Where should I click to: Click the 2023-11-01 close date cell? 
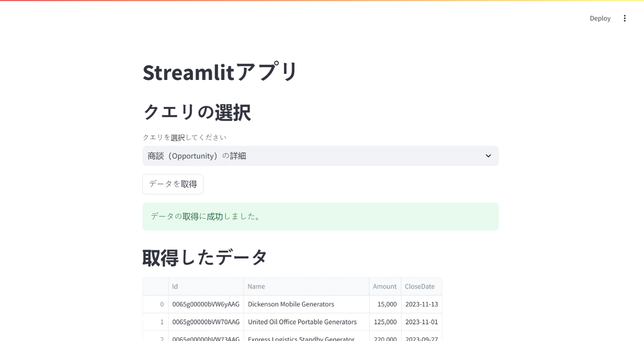pyautogui.click(x=422, y=322)
